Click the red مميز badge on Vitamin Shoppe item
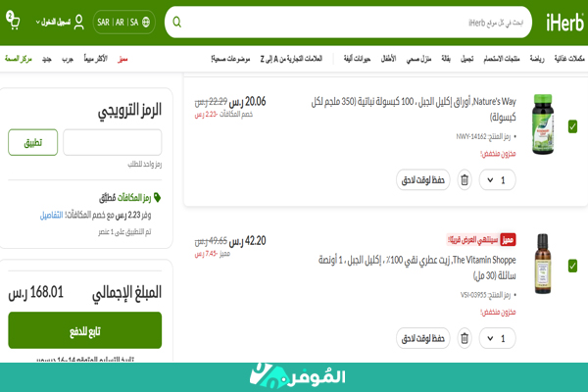 [508, 240]
